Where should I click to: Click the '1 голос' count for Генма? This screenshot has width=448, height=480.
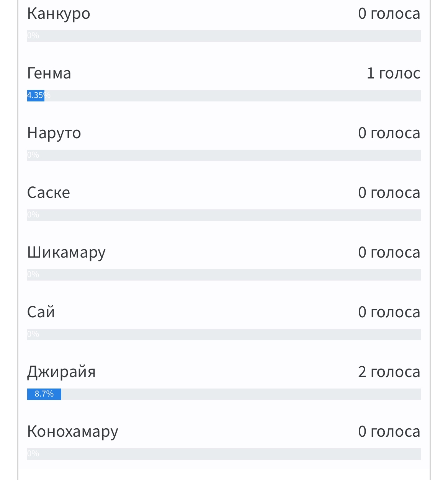coord(394,73)
